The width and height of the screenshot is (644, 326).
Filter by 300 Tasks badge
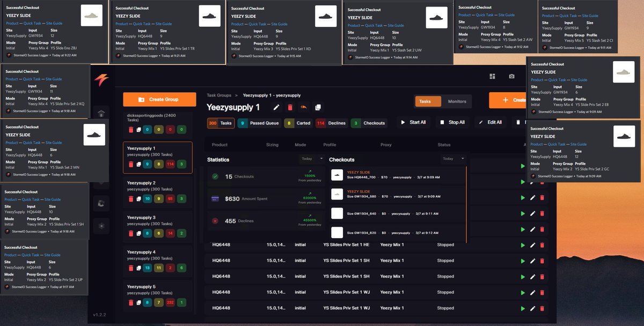221,123
